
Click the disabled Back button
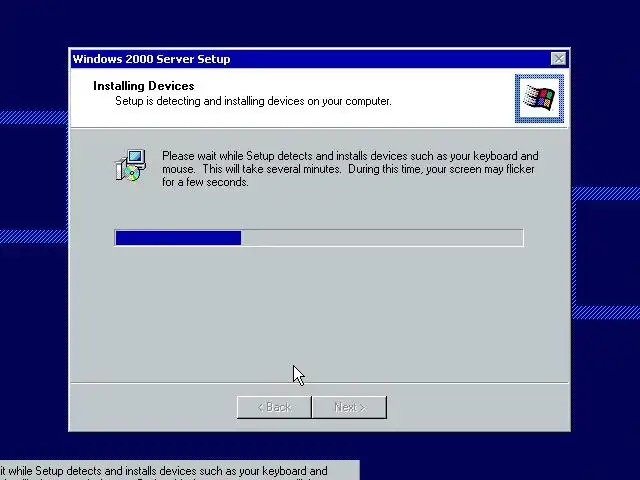pyautogui.click(x=274, y=407)
